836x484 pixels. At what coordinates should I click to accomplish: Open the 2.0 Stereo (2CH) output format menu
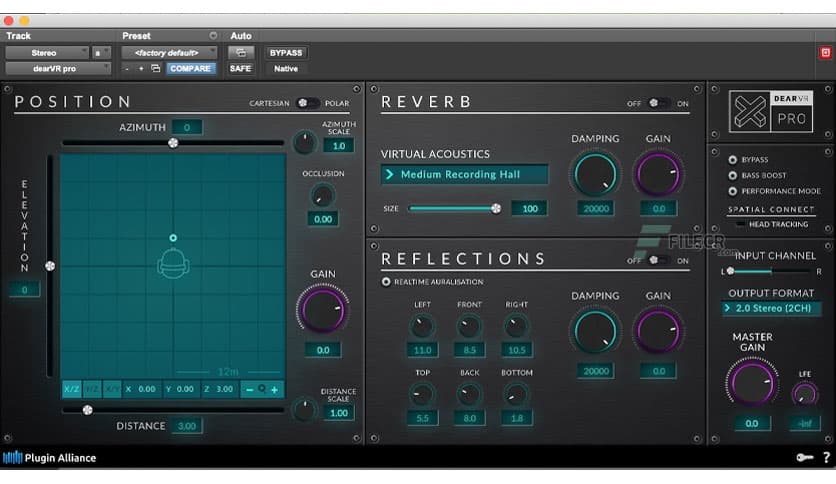click(771, 308)
